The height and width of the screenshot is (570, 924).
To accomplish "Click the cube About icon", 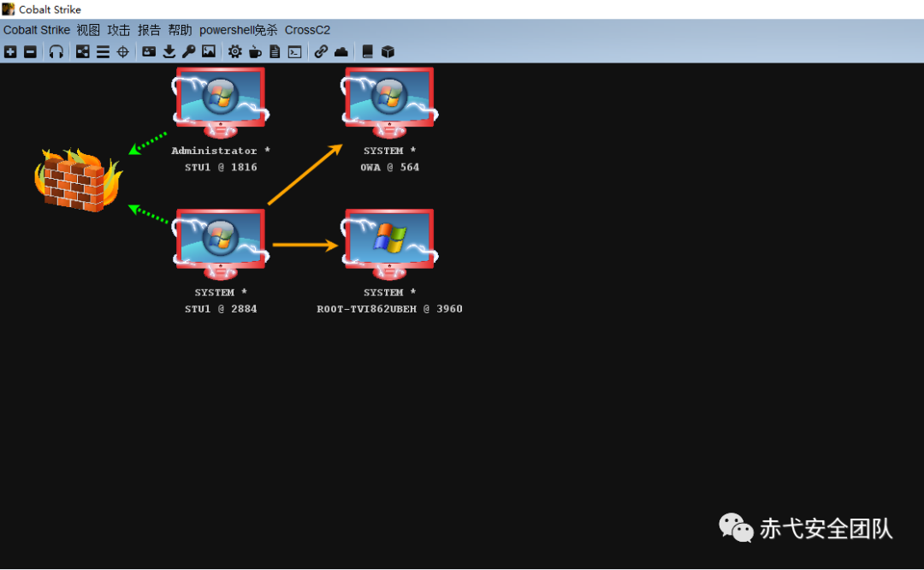I will click(388, 52).
